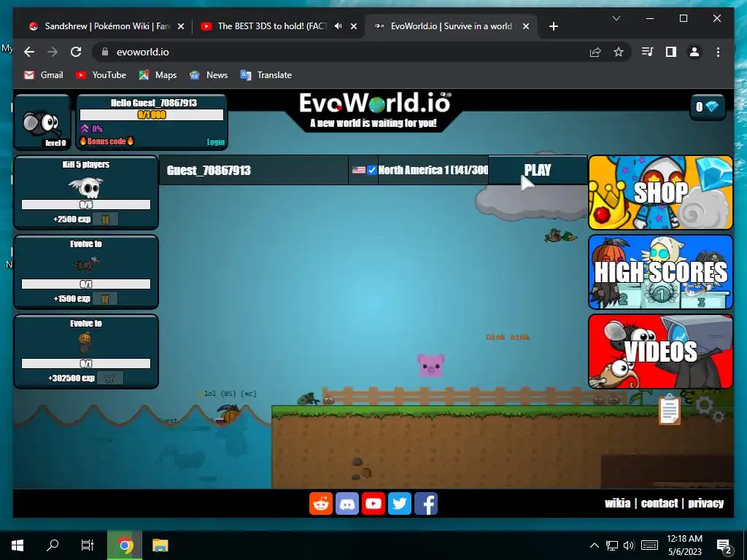Open the Reddit social link
Viewport: 747px width, 560px height.
pos(321,503)
